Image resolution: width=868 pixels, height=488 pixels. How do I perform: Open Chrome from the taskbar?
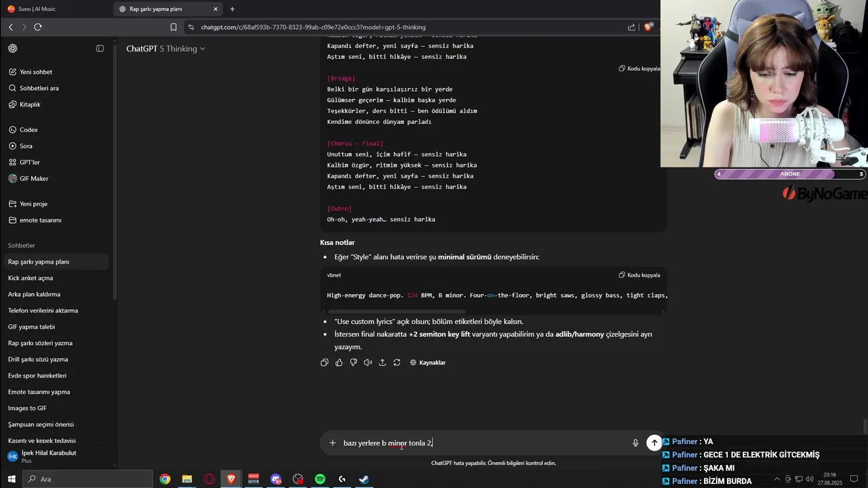pyautogui.click(x=165, y=479)
